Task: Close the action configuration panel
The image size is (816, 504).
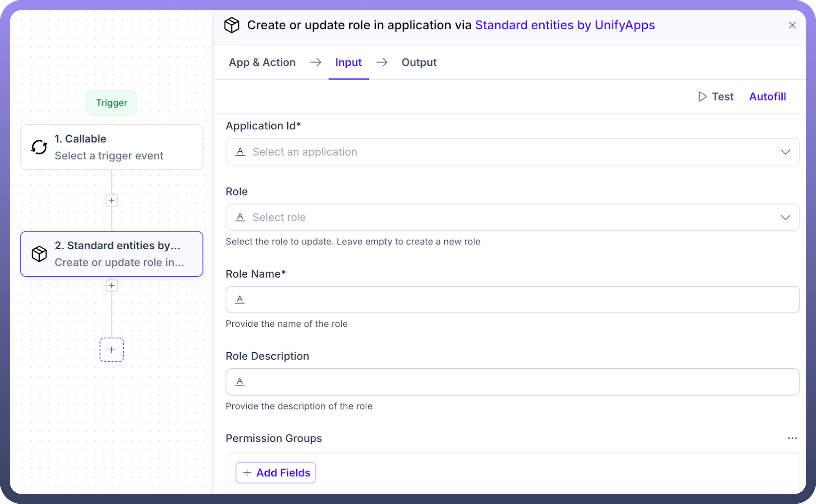Action: [x=792, y=25]
